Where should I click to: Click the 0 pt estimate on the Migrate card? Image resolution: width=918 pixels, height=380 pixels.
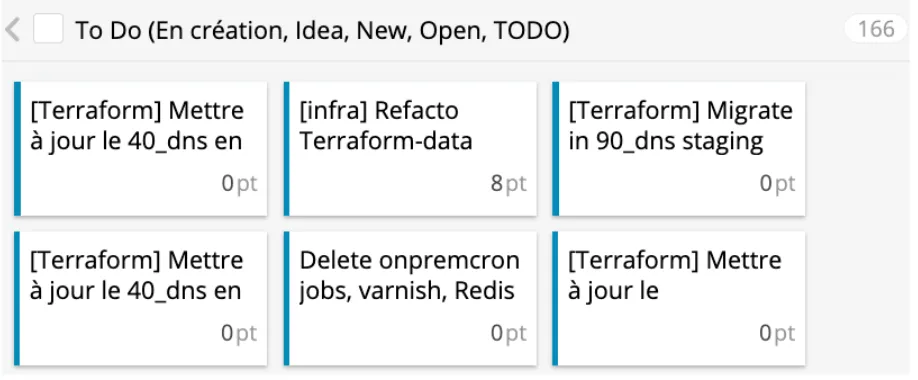point(777,184)
